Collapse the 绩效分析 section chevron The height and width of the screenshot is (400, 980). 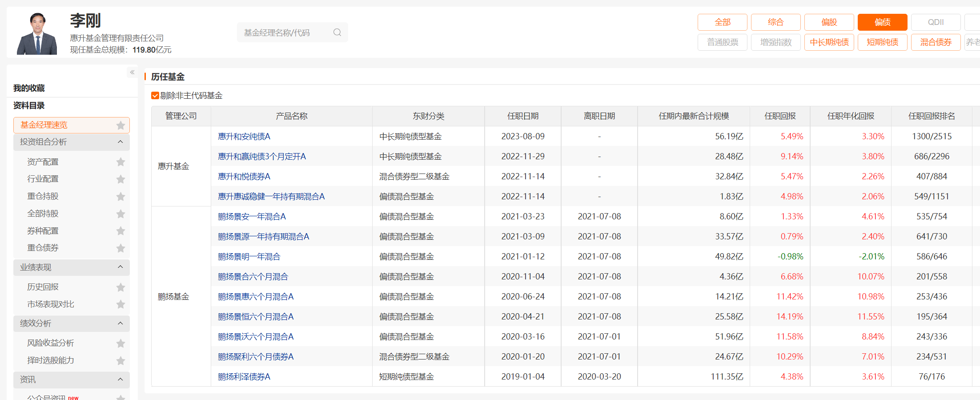click(x=120, y=323)
